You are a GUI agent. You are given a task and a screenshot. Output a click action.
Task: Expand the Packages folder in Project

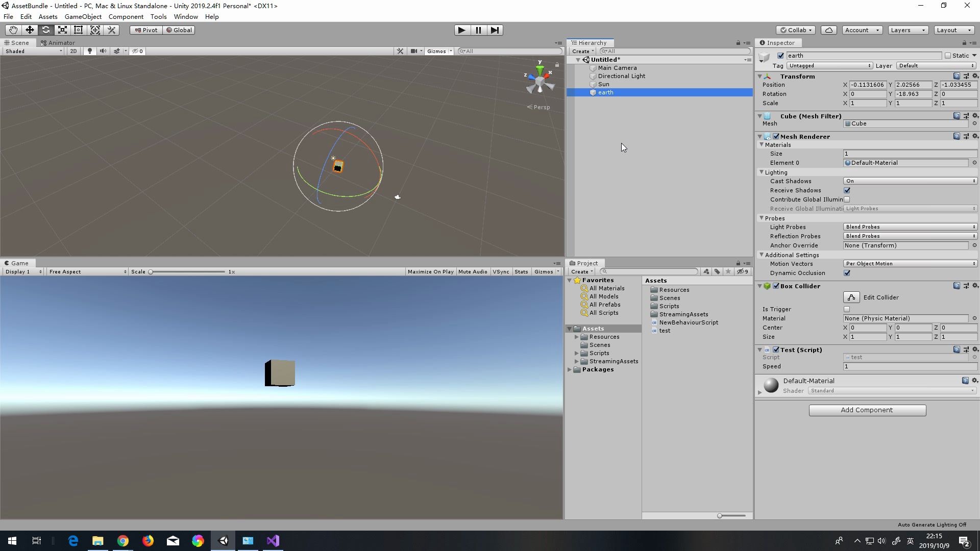coord(570,370)
